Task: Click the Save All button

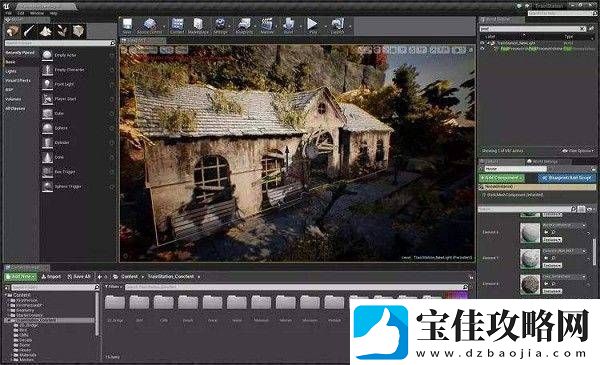Action: [78, 276]
